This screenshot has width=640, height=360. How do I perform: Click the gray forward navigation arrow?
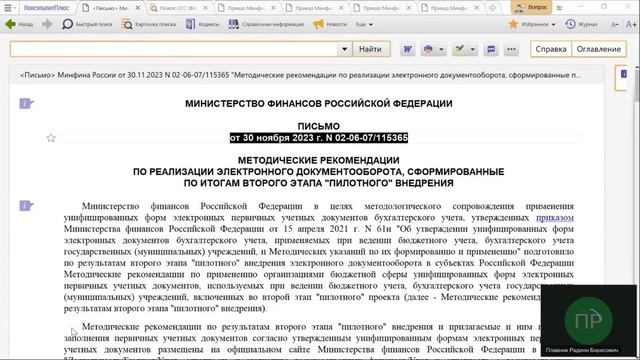tap(47, 24)
